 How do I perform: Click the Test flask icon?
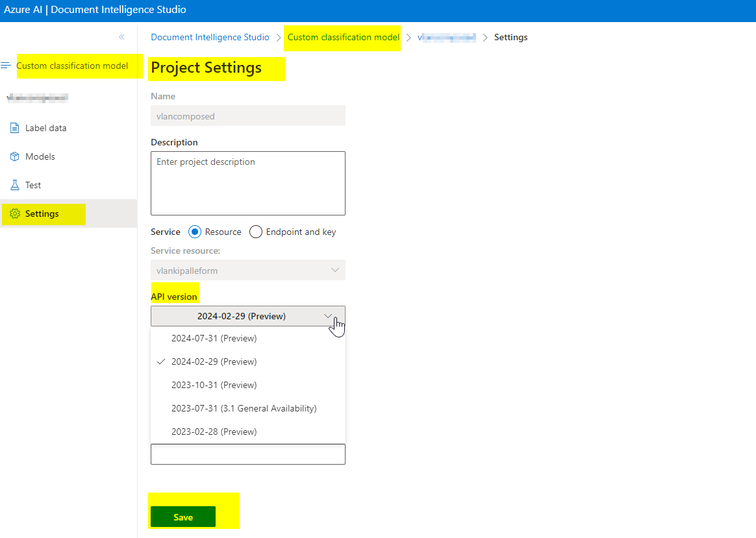(14, 185)
